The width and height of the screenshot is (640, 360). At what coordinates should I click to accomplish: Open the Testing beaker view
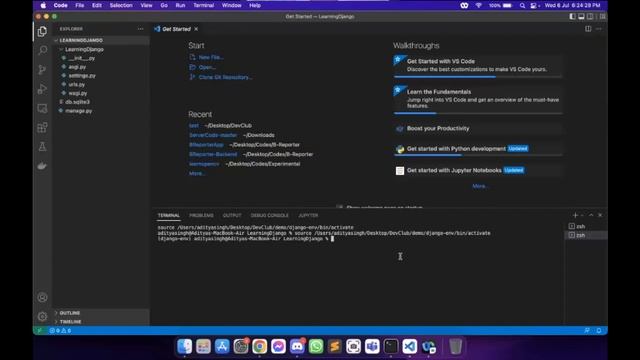tap(42, 147)
